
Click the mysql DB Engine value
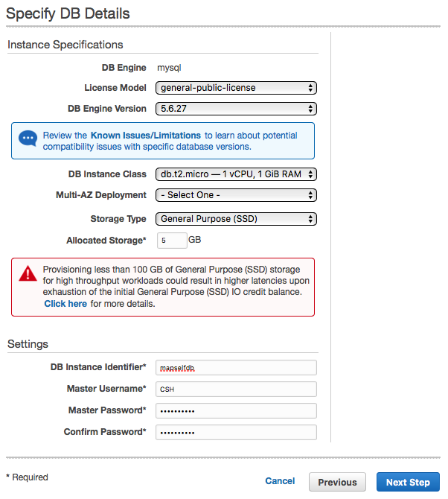coord(169,68)
